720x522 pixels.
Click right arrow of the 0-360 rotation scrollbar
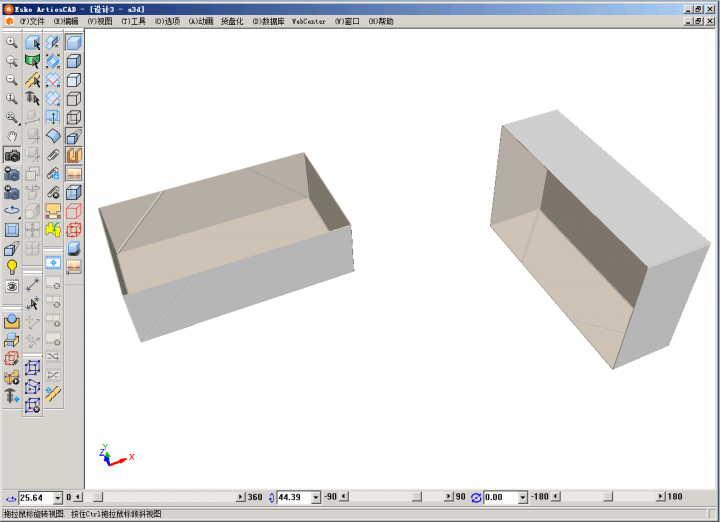coord(240,497)
